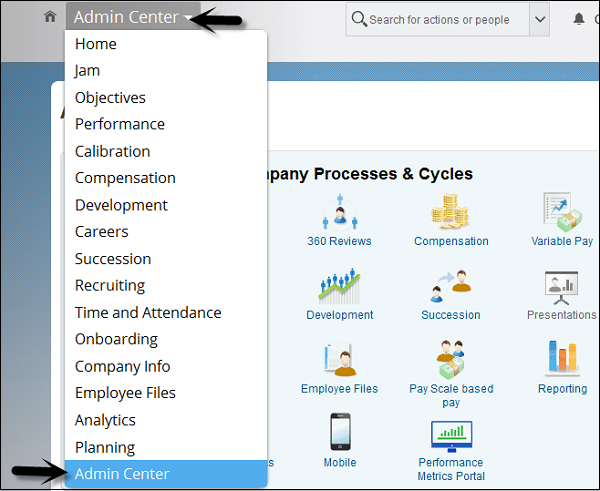Open Onboarding from the navigation menu

click(x=116, y=339)
